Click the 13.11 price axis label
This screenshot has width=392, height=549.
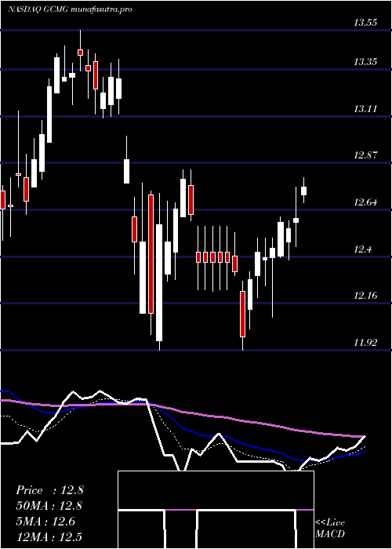click(x=365, y=109)
